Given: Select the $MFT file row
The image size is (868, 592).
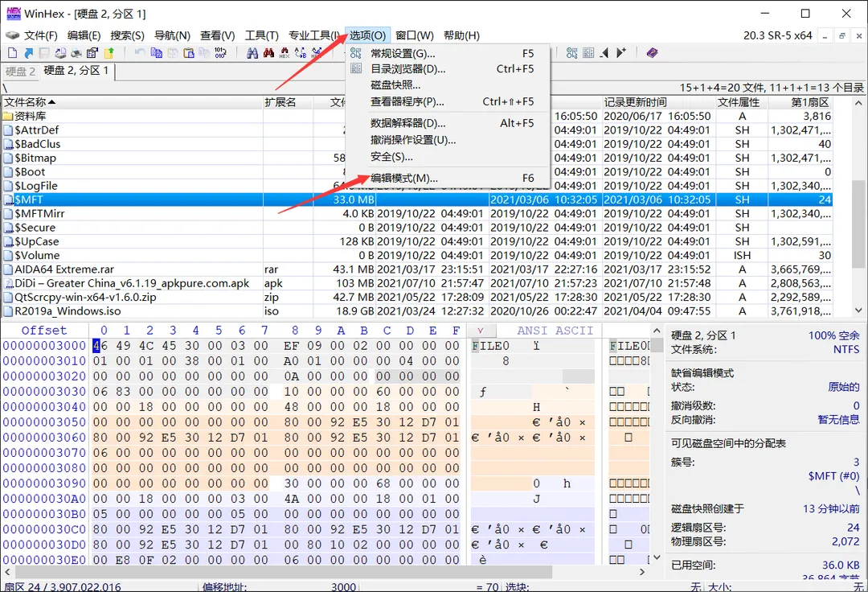Looking at the screenshot, I should point(417,200).
